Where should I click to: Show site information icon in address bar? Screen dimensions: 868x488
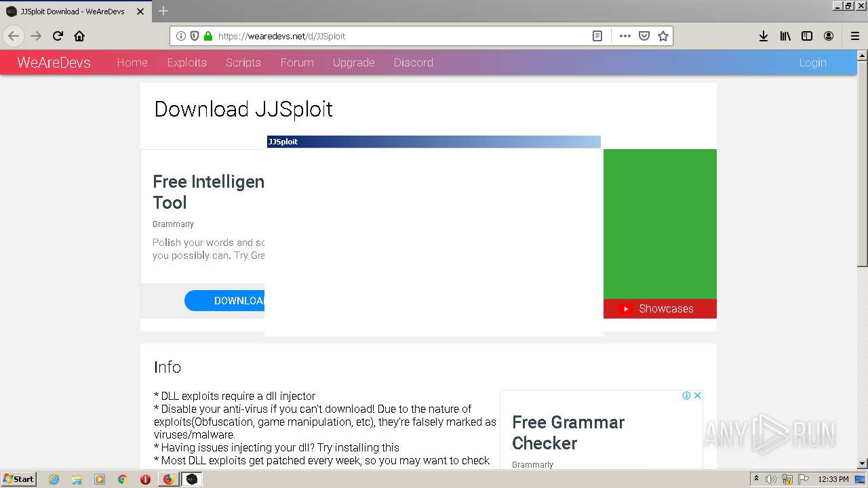pyautogui.click(x=181, y=36)
